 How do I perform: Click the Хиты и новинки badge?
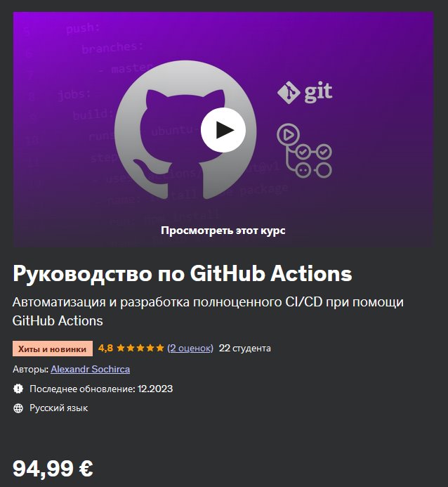coord(53,349)
